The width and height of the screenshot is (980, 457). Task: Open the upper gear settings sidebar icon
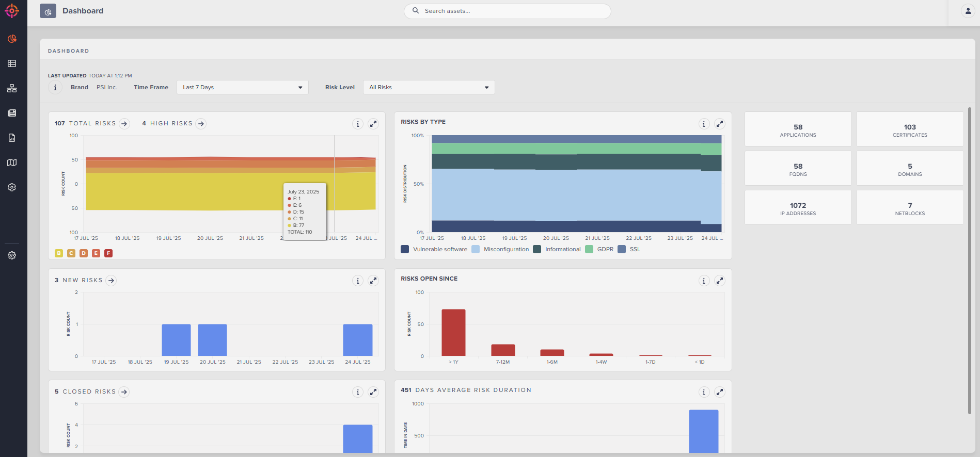12,187
